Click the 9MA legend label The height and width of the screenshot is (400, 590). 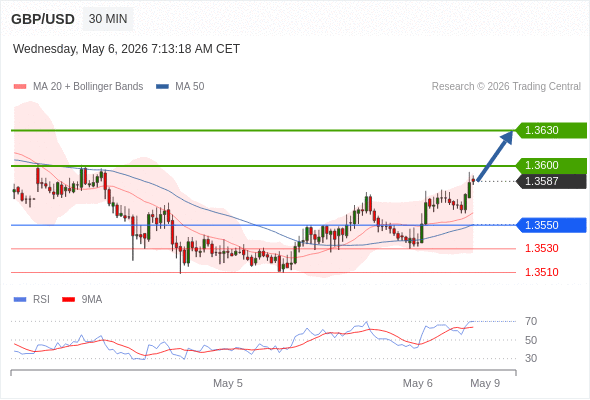pos(92,300)
